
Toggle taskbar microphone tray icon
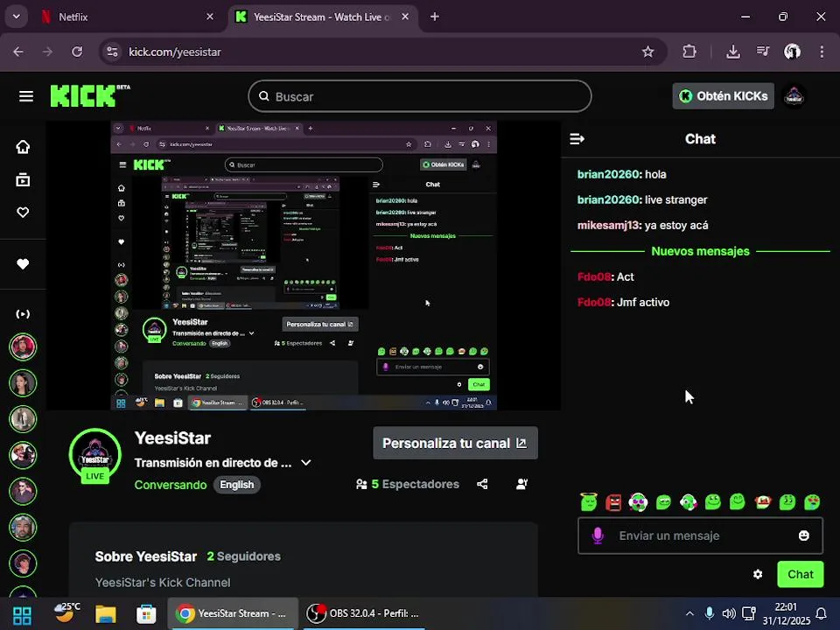point(709,614)
